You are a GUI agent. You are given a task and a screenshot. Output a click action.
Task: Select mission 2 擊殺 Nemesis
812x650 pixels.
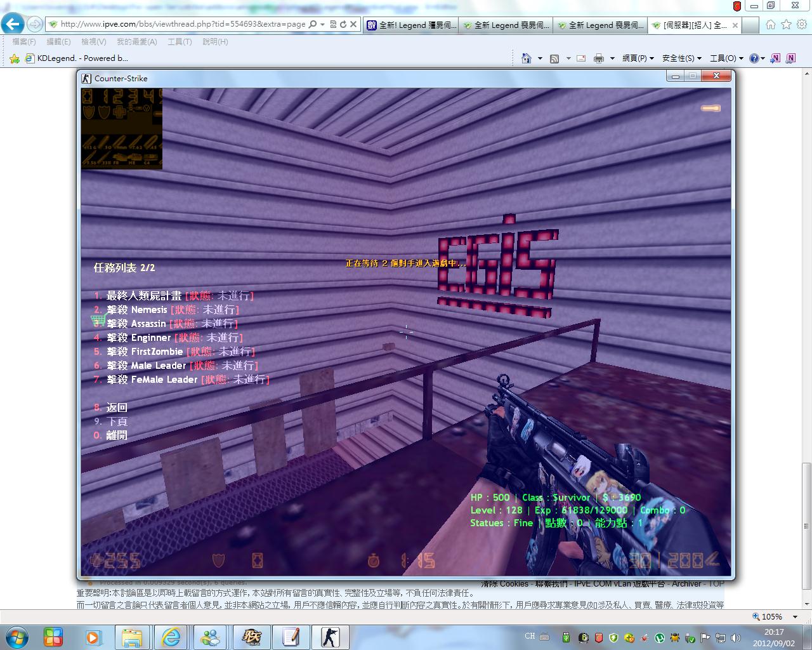point(167,310)
